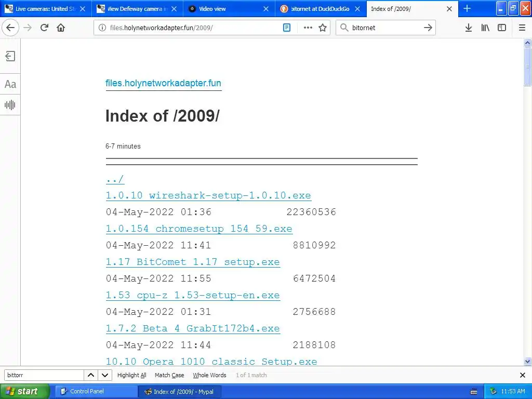The width and height of the screenshot is (532, 399).
Task: Open cpu-z_1.53-setup-en.exe link
Action: (x=193, y=295)
